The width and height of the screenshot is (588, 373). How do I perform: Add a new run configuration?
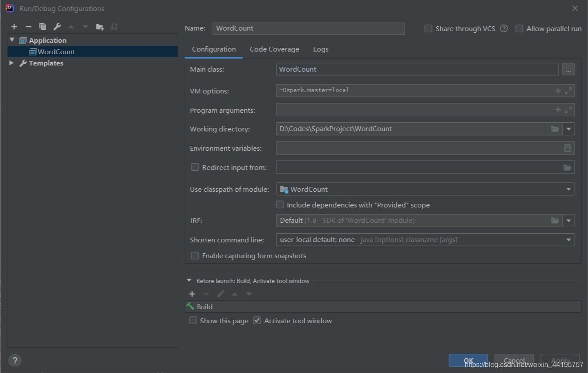coord(14,27)
